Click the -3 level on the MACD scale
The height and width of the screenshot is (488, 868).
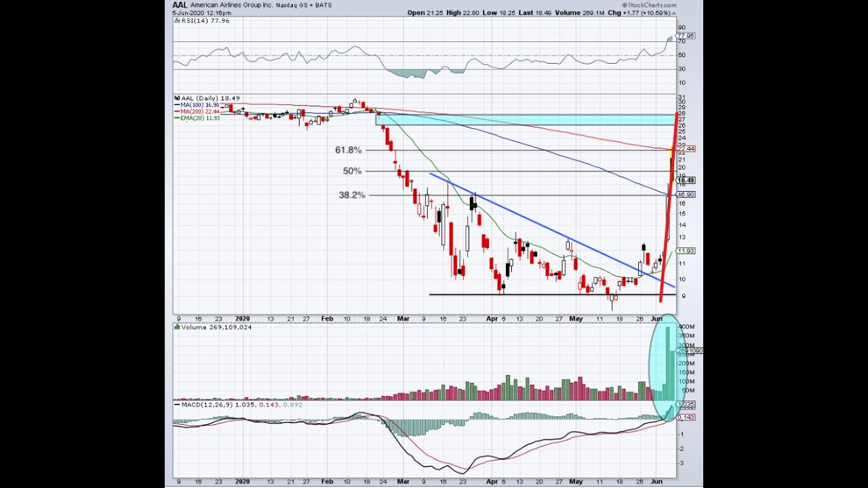coord(681,463)
